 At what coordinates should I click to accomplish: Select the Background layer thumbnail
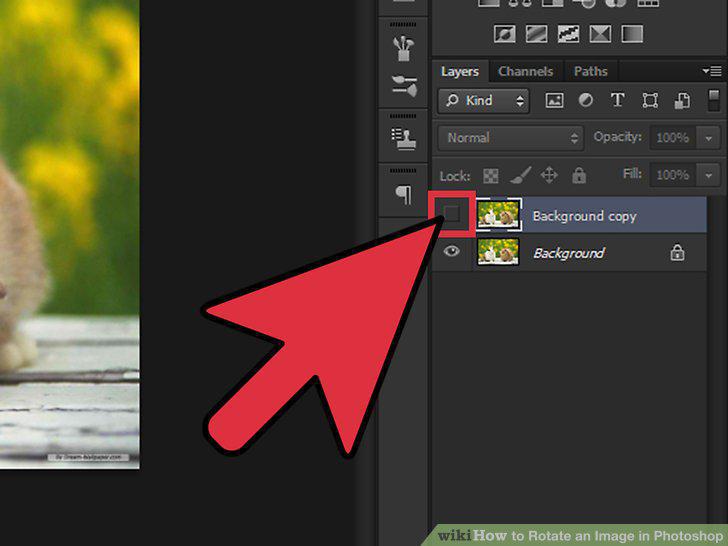pyautogui.click(x=498, y=252)
